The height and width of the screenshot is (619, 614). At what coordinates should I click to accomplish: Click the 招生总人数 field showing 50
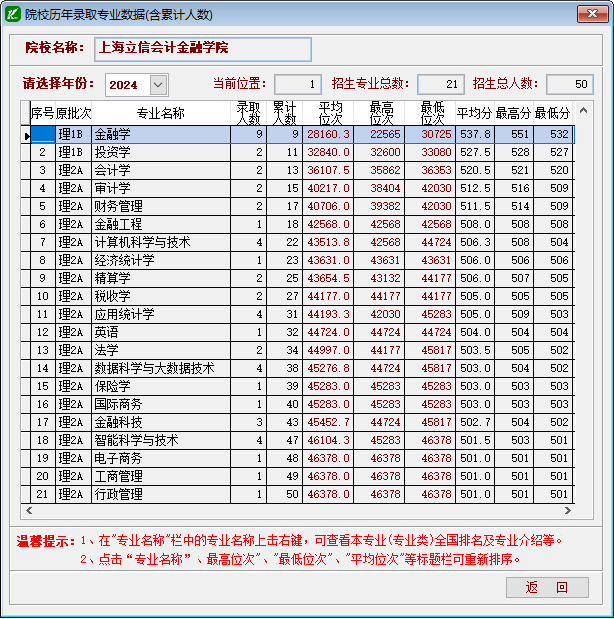(569, 84)
